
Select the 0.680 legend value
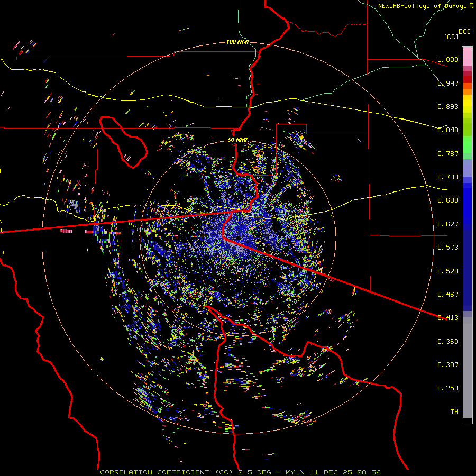tap(448, 200)
